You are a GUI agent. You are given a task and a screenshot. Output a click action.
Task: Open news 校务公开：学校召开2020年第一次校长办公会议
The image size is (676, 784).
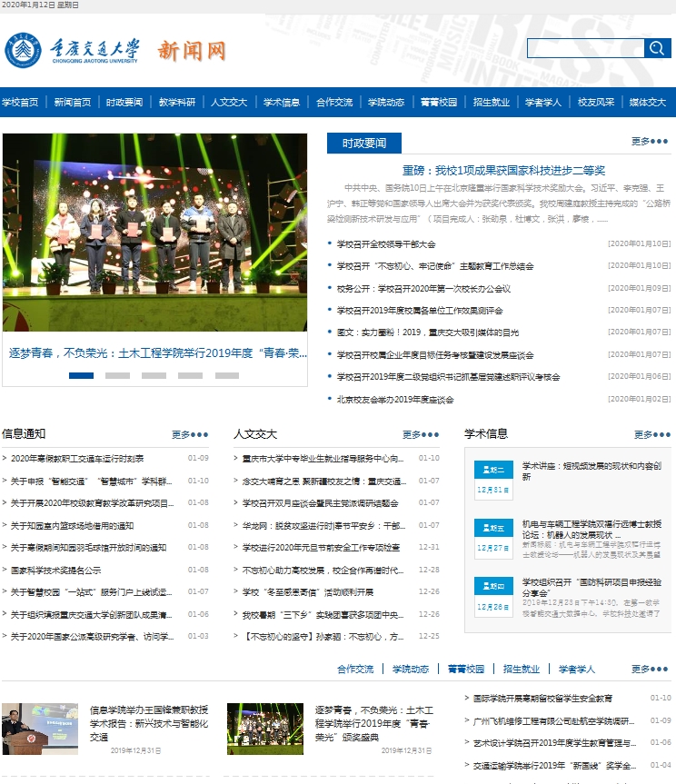pos(423,289)
